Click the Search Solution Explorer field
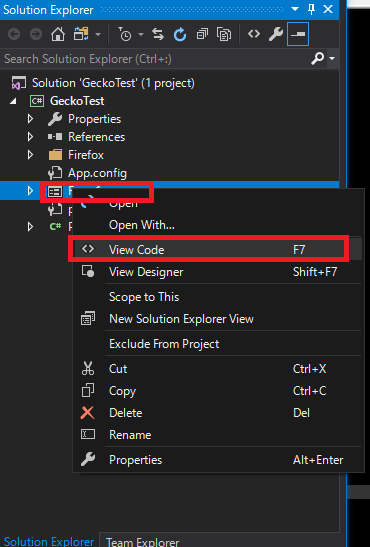Screen dimensions: 370x547 157,59
